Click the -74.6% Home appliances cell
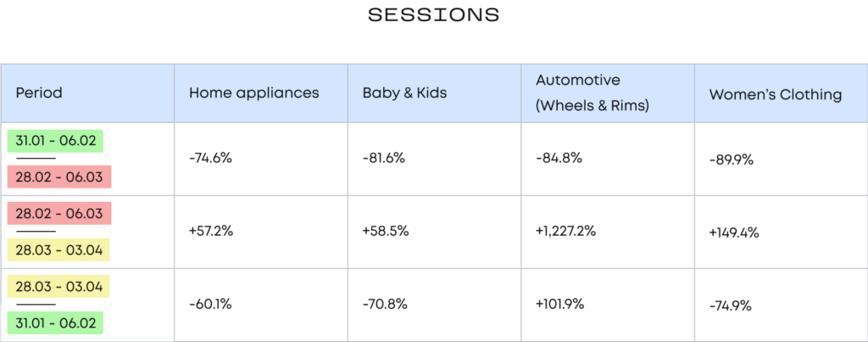 click(210, 159)
